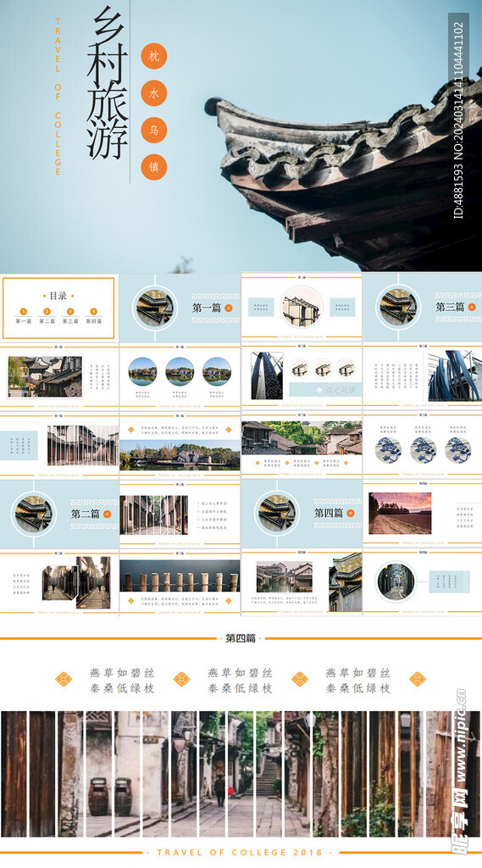Viewport: 482px width, 868px height.
Task: Open slide with wooden posts photo
Action: click(180, 583)
